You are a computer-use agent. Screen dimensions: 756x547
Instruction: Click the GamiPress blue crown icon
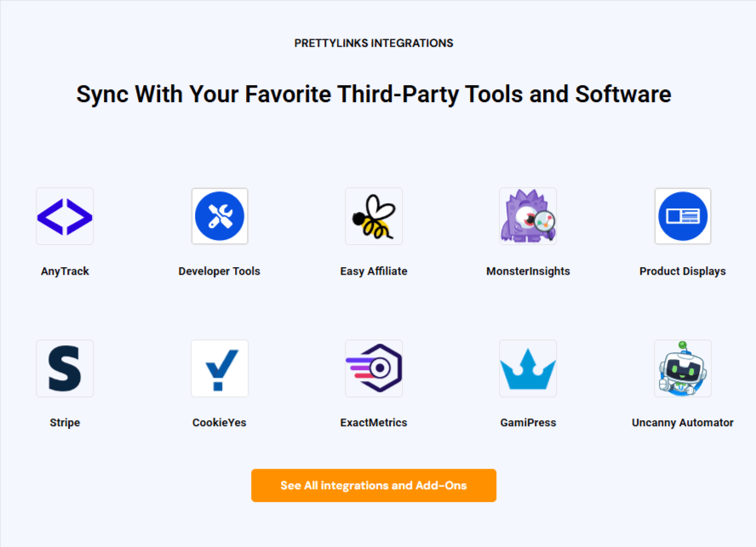(x=528, y=368)
